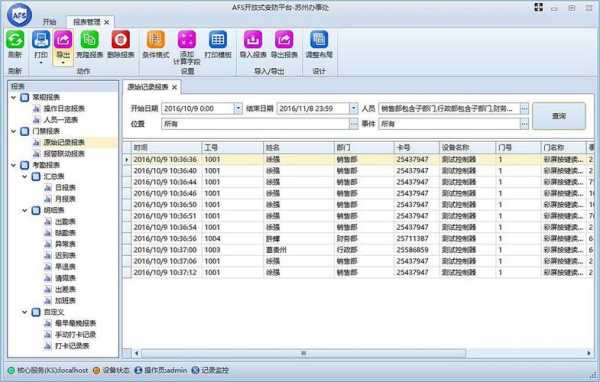Collapse the 汇总表 tree node
Screen dimensions: 600x382
pyautogui.click(x=25, y=176)
